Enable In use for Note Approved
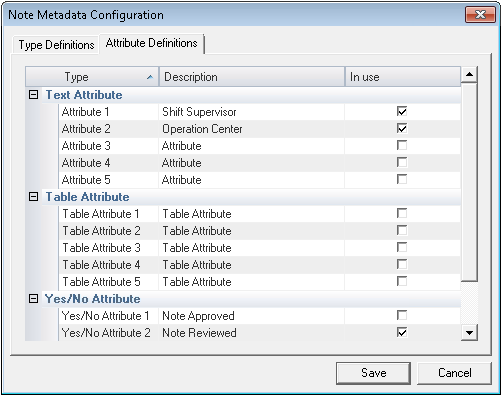Viewport: 502px width, 396px height. pos(402,315)
